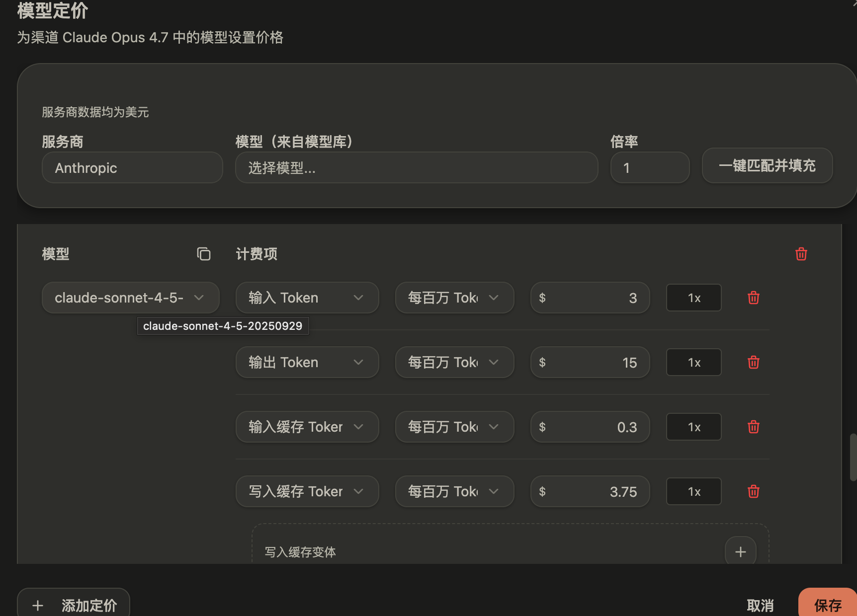This screenshot has width=857, height=616.
Task: Save pricing with 保存 button
Action: (x=828, y=604)
